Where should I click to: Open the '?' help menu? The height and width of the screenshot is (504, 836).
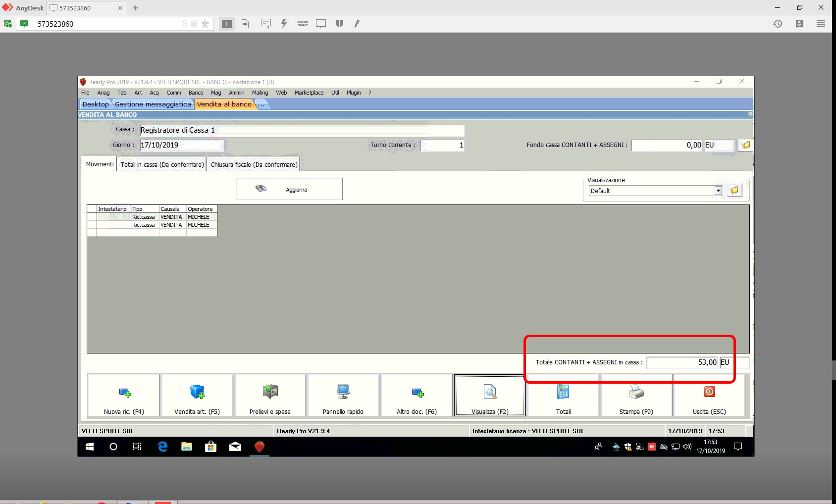coord(370,93)
